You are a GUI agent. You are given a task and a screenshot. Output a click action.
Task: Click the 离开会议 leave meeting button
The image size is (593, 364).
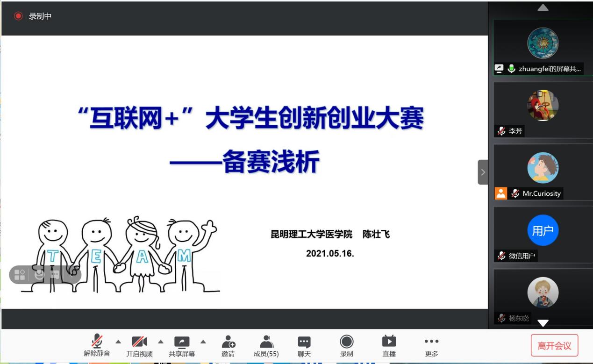(555, 346)
